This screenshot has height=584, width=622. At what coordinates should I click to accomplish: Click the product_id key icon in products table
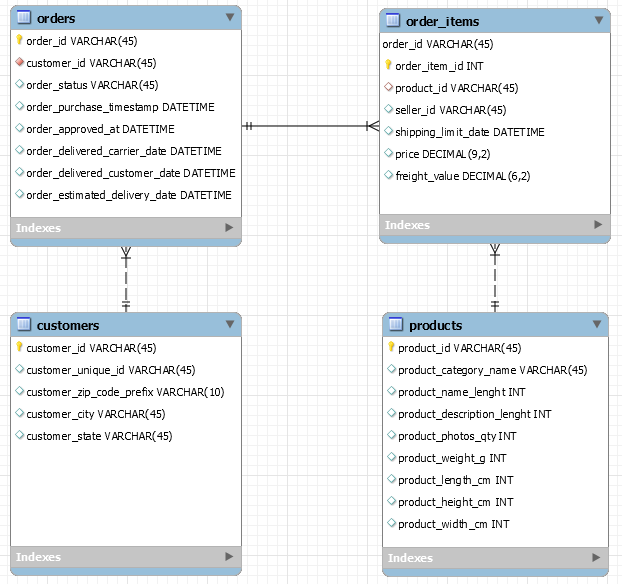(x=391, y=348)
